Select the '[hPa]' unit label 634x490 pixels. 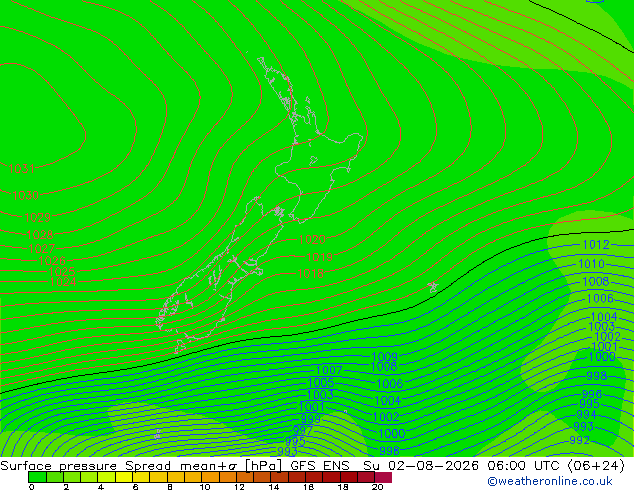pos(264,466)
